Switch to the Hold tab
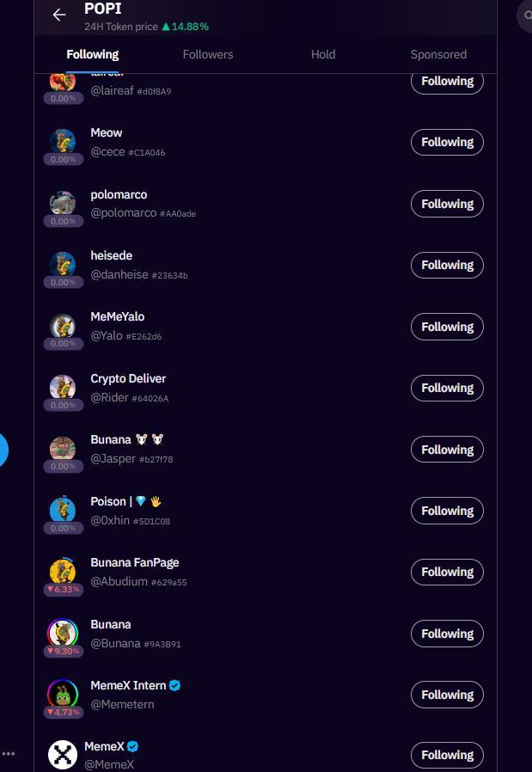The image size is (532, 772). tap(323, 54)
